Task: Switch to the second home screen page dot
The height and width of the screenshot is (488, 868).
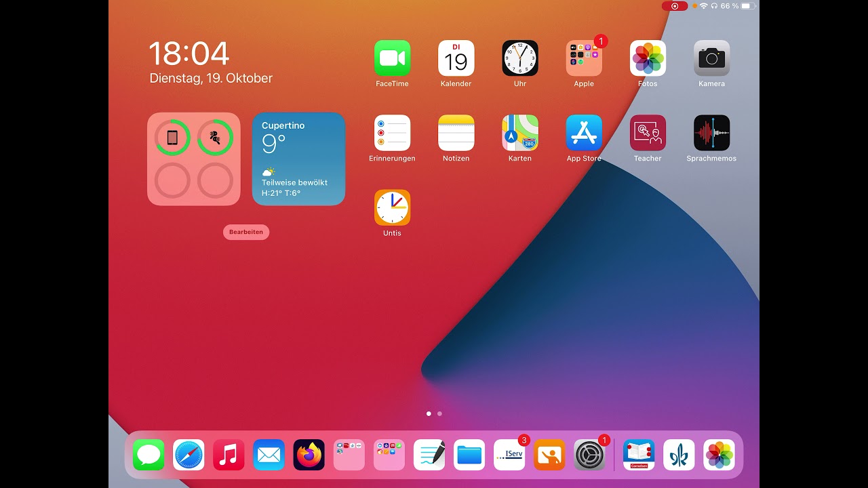Action: (439, 413)
